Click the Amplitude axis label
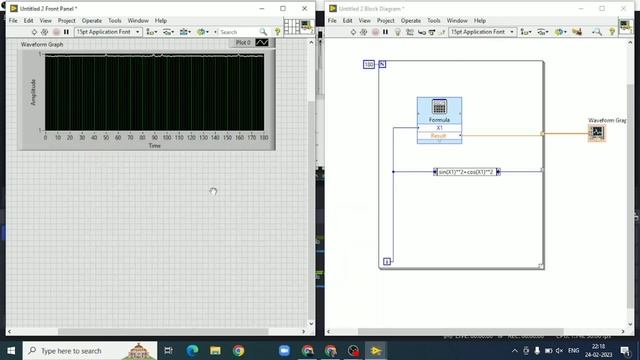 pos(33,92)
